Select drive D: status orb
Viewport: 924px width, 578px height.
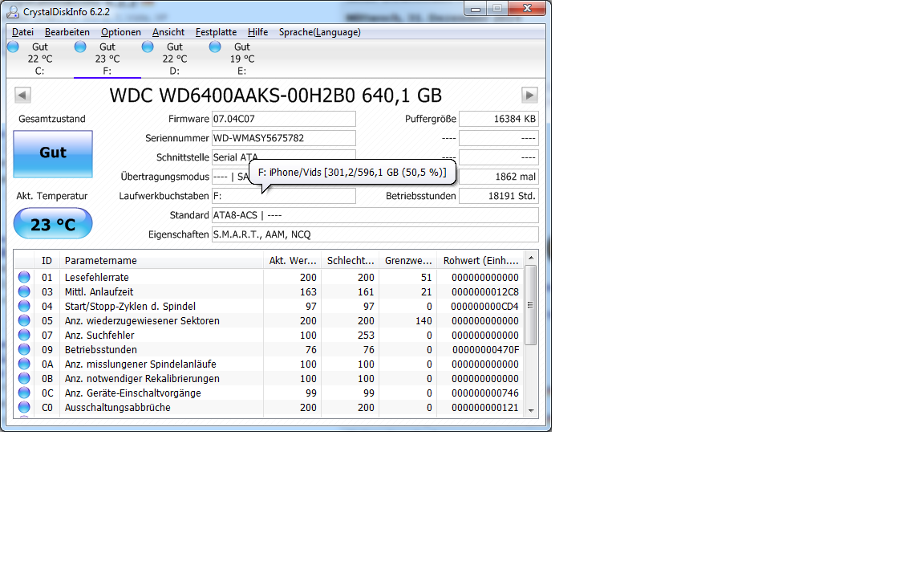tap(148, 47)
